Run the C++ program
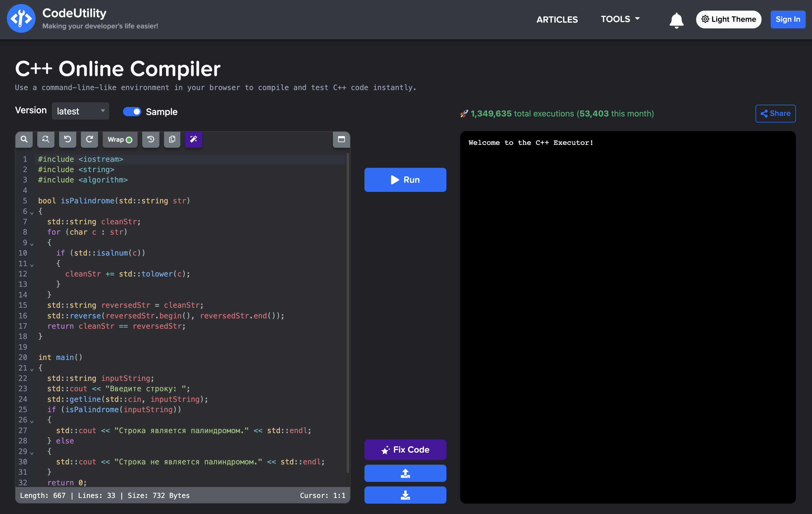Screen dimensions: 812x514 (405, 180)
